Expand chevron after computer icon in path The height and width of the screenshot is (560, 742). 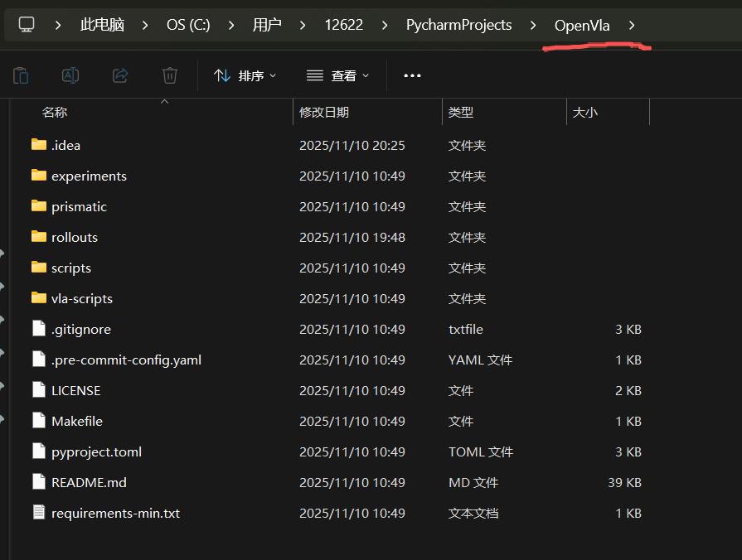[58, 25]
